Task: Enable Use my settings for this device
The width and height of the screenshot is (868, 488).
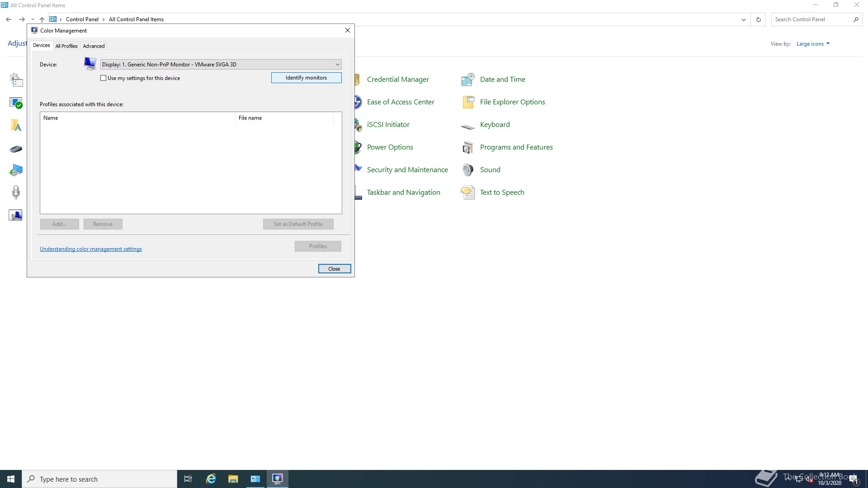Action: 104,78
